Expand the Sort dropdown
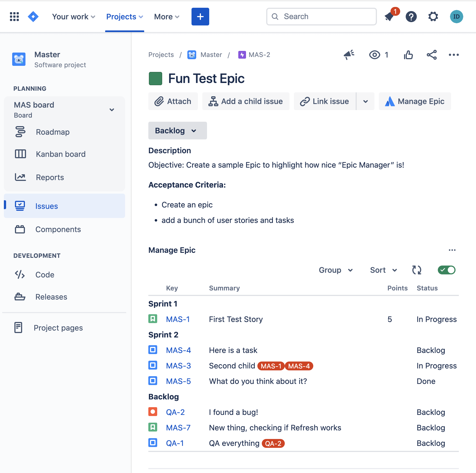476x473 pixels. (x=384, y=270)
